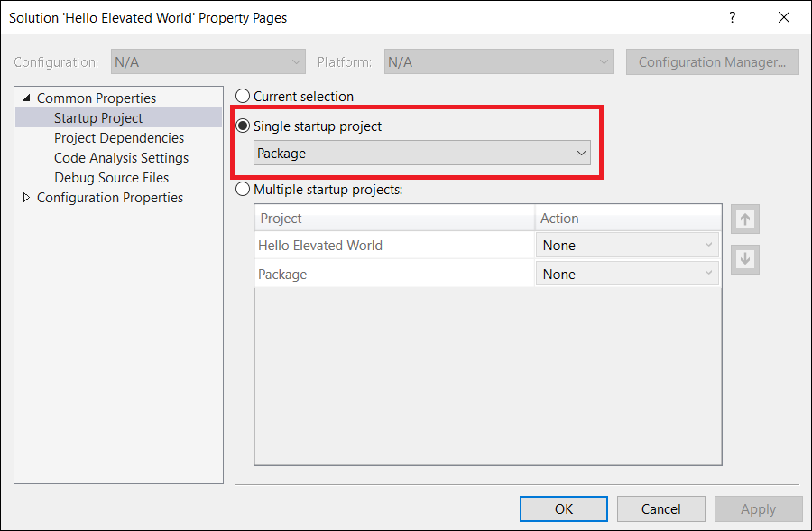Expand the Configuration Properties node
The height and width of the screenshot is (531, 812).
click(x=25, y=197)
